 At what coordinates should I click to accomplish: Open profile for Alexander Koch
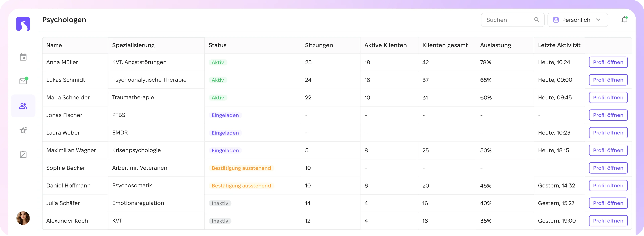point(608,221)
